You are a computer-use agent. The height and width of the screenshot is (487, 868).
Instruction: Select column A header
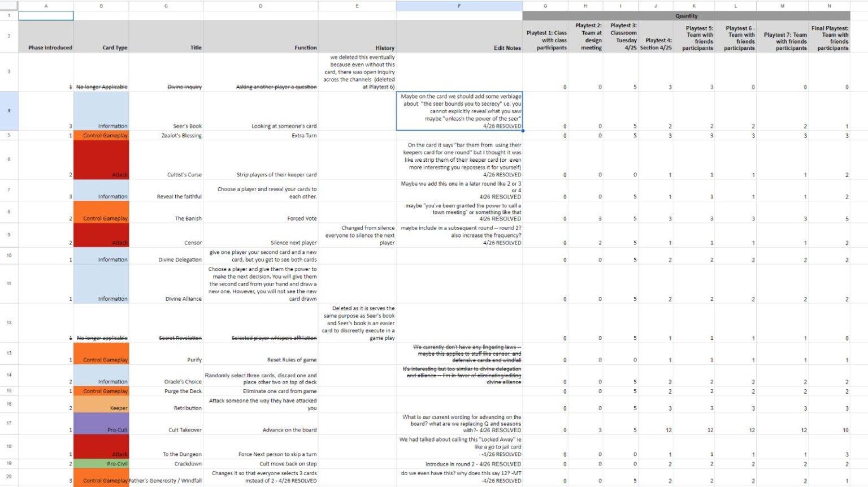click(x=46, y=6)
